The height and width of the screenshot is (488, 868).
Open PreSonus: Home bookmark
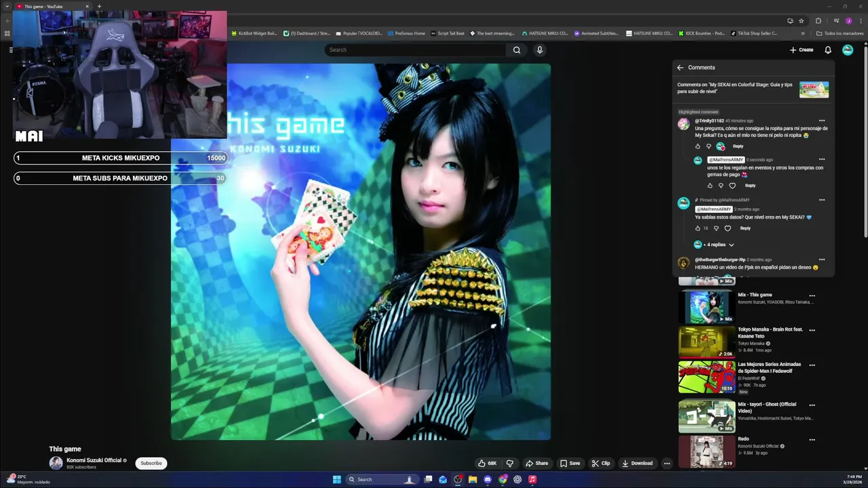(x=406, y=33)
